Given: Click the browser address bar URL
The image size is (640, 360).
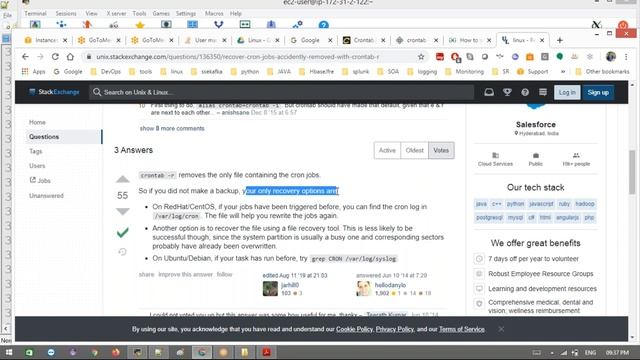Looking at the screenshot, I should click(x=238, y=57).
